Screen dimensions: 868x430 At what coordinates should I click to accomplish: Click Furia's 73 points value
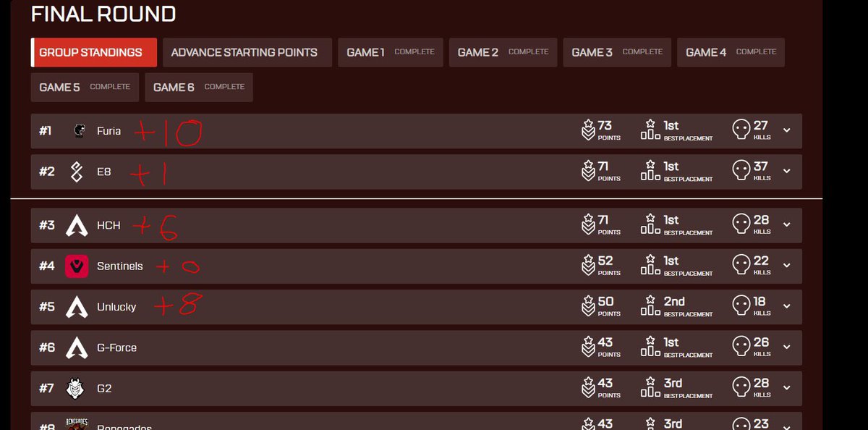point(605,126)
